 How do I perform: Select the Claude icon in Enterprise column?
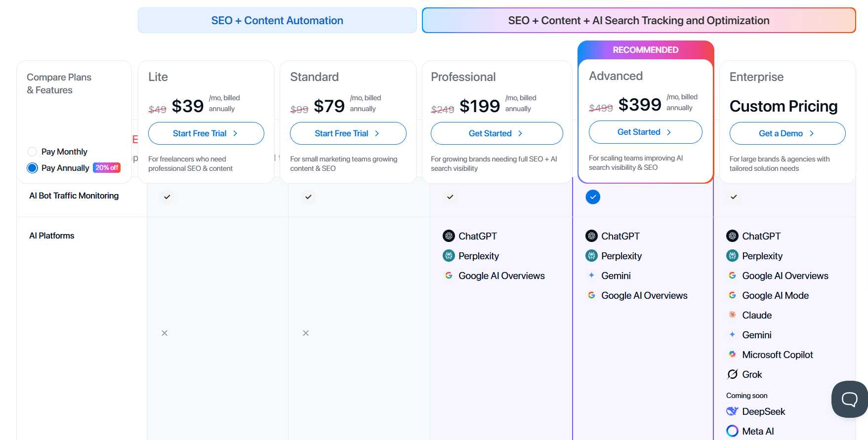pyautogui.click(x=732, y=315)
